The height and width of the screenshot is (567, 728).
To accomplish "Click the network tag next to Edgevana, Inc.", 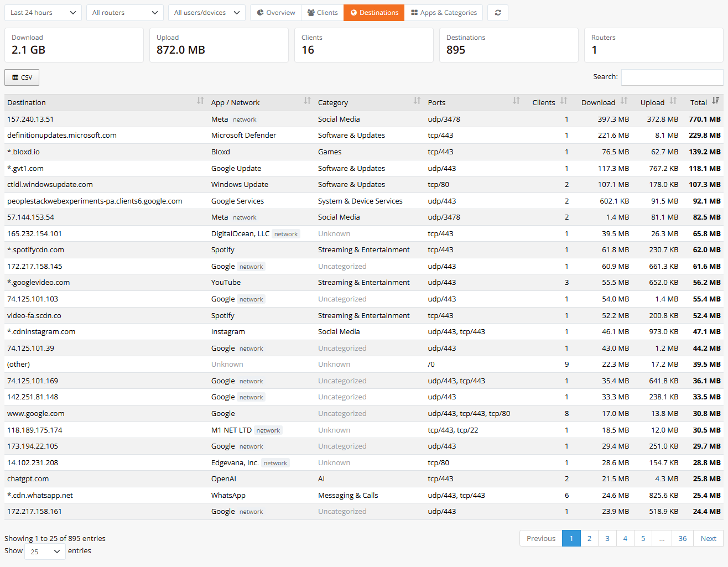I will tap(275, 463).
